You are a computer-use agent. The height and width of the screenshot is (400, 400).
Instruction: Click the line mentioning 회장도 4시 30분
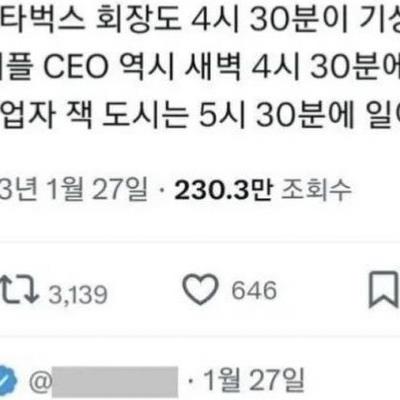coord(200,21)
